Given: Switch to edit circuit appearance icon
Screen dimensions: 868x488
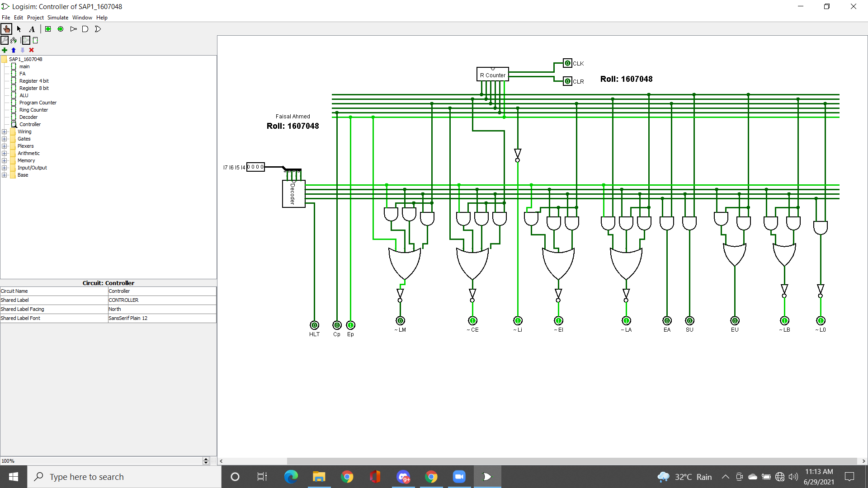Looking at the screenshot, I should click(x=35, y=40).
